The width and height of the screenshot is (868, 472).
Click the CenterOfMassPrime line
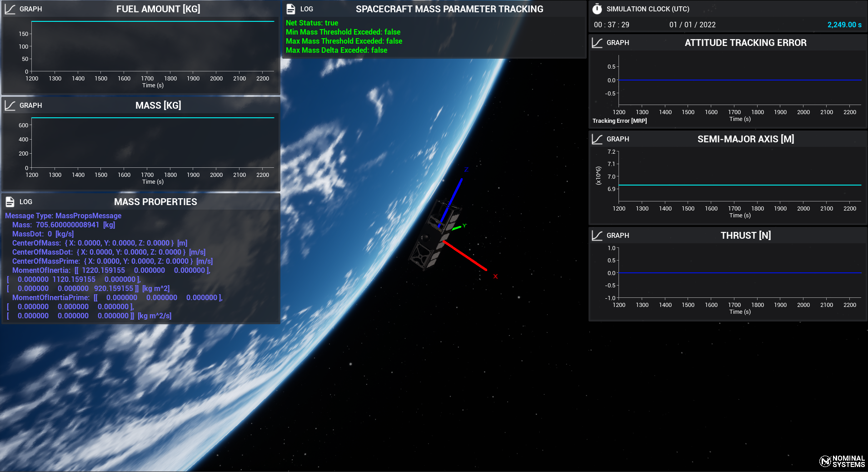click(x=112, y=261)
